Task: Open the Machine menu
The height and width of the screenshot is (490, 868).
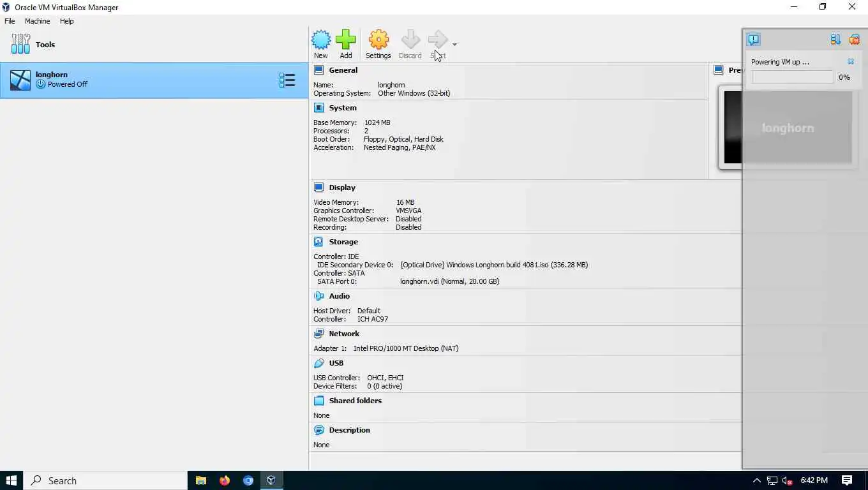Action: tap(38, 21)
